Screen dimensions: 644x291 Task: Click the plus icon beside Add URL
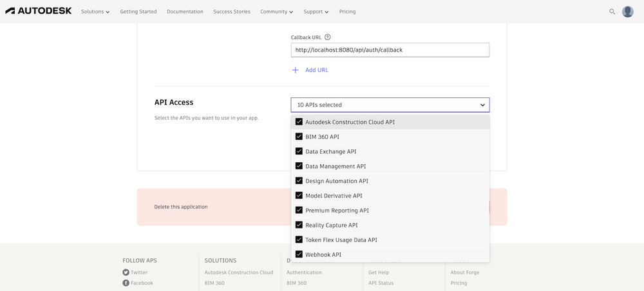point(295,70)
